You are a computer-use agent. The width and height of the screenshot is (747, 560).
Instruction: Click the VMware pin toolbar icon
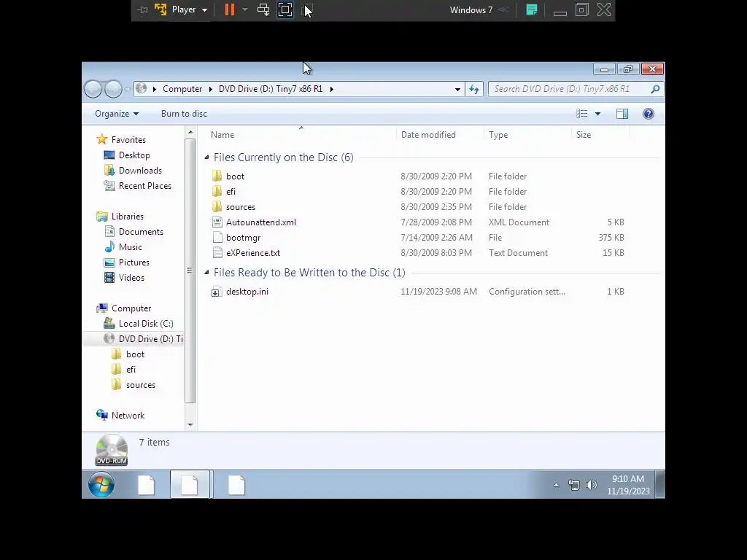tap(142, 9)
